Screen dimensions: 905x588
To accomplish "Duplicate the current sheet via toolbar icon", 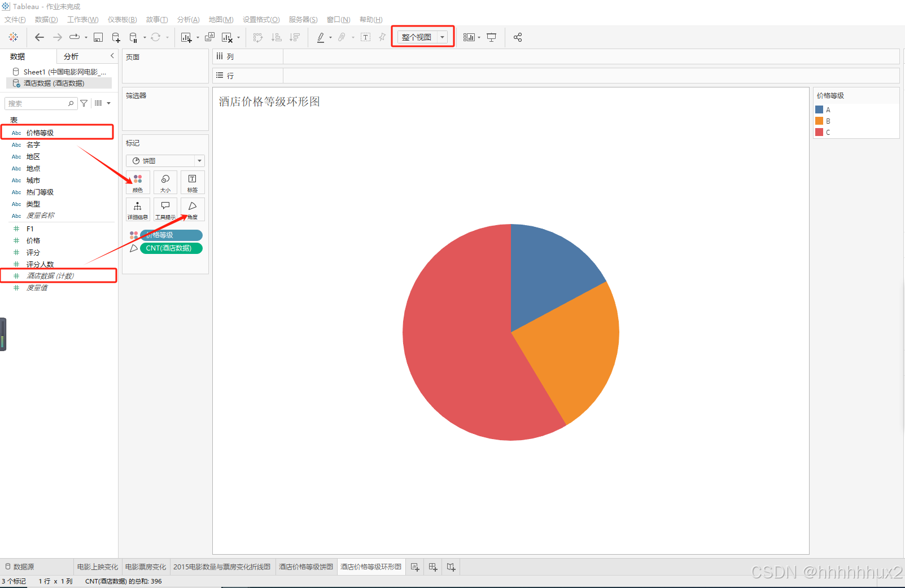I will click(209, 37).
